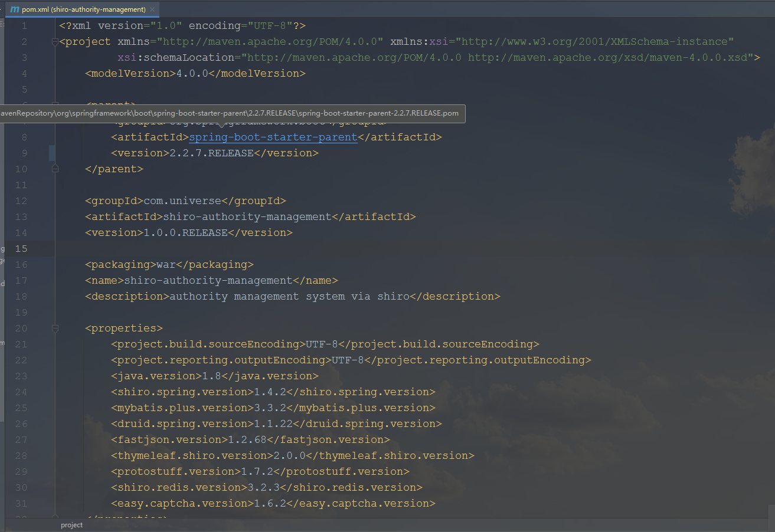
Task: Collapse the properties block fold arrow
Action: (x=55, y=328)
